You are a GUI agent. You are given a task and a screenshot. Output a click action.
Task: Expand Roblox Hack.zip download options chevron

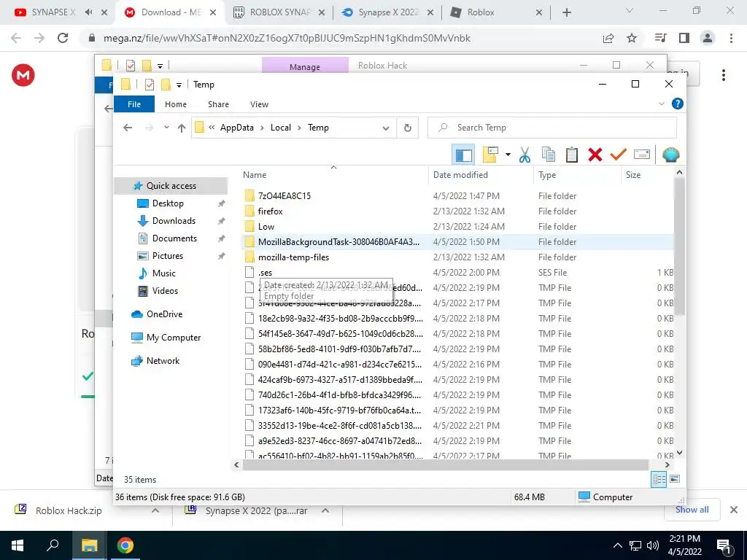pos(155,510)
